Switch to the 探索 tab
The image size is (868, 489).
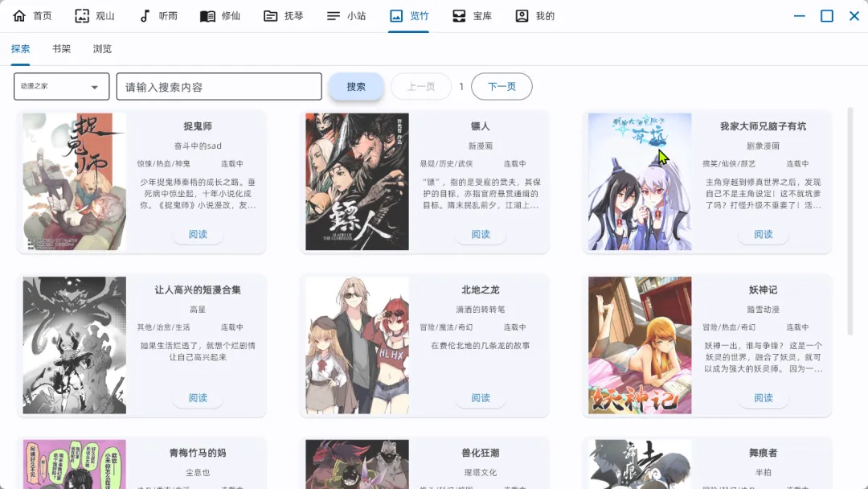[x=20, y=49]
